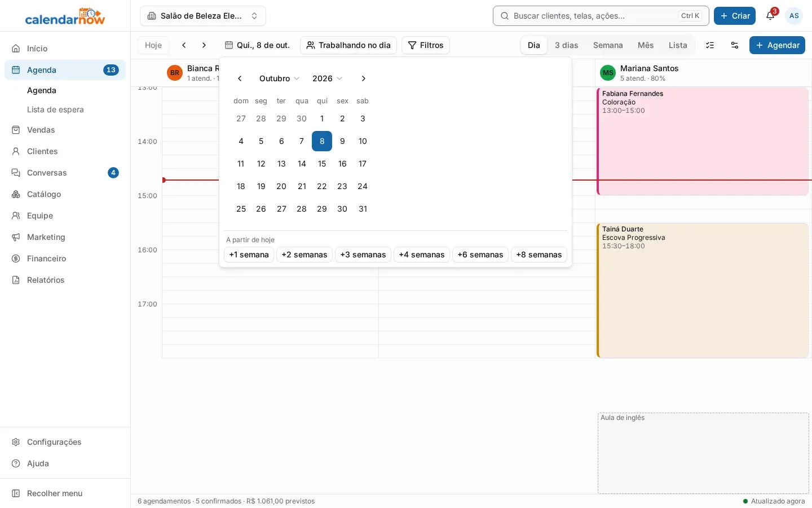The image size is (812, 508).
Task: Open the notifications bell
Action: coord(770,16)
